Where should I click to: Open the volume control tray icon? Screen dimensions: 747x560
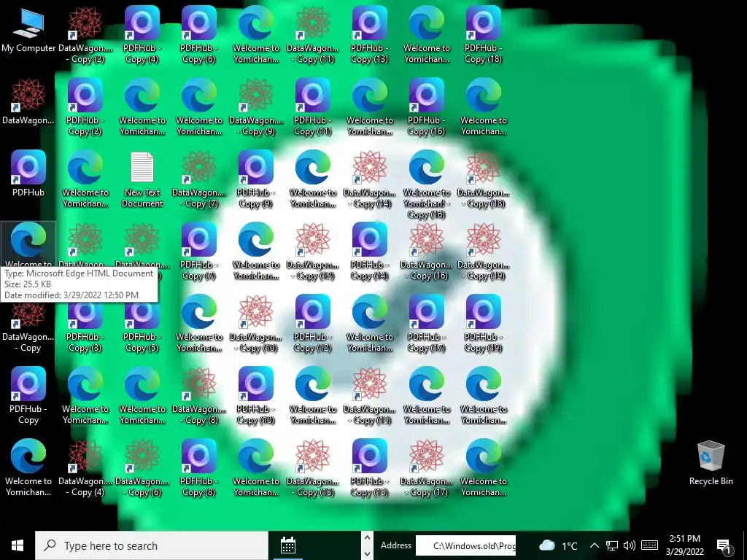pos(630,545)
